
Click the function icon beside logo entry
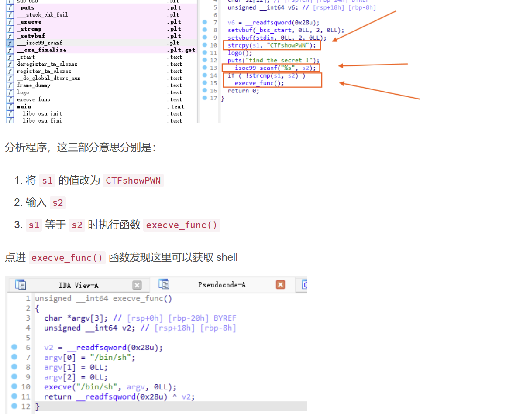point(10,92)
